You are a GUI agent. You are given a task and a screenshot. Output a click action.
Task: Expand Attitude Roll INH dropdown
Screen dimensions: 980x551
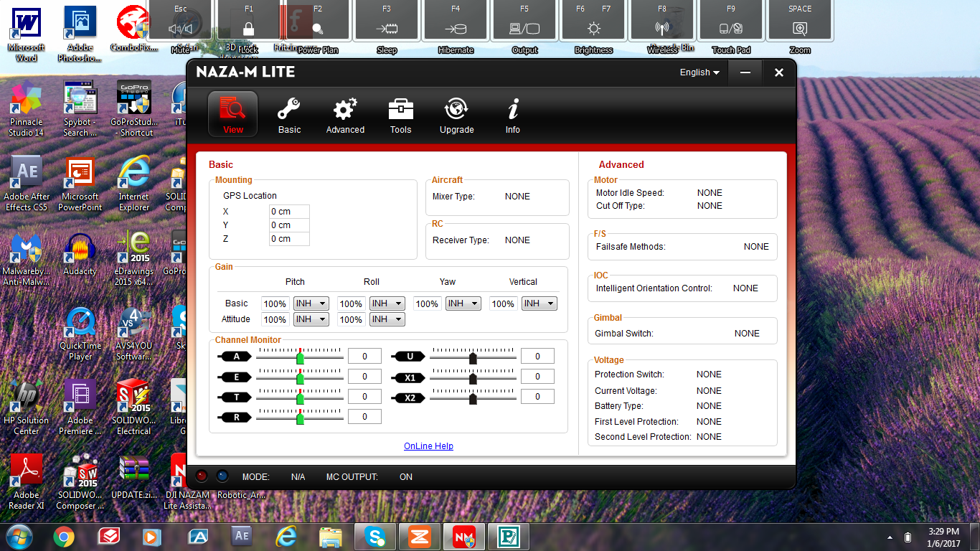pos(387,319)
